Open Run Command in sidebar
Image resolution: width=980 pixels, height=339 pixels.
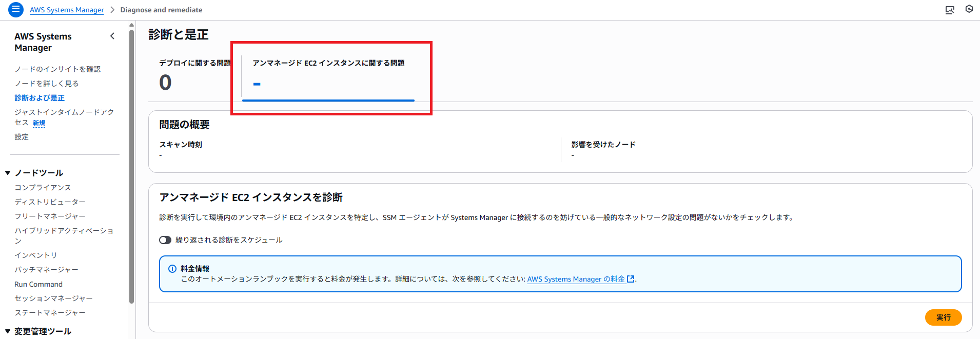point(38,284)
